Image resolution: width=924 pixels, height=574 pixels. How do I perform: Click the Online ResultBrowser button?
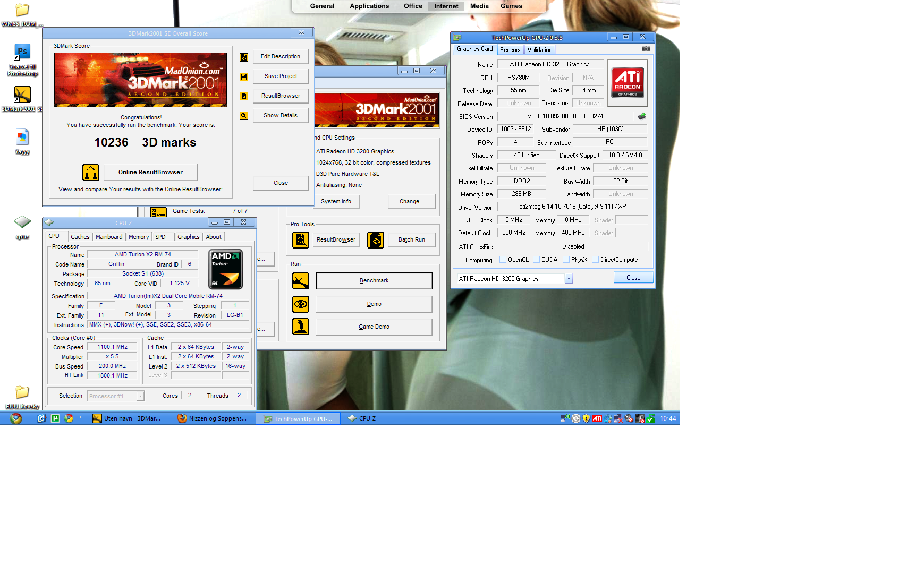coord(150,173)
